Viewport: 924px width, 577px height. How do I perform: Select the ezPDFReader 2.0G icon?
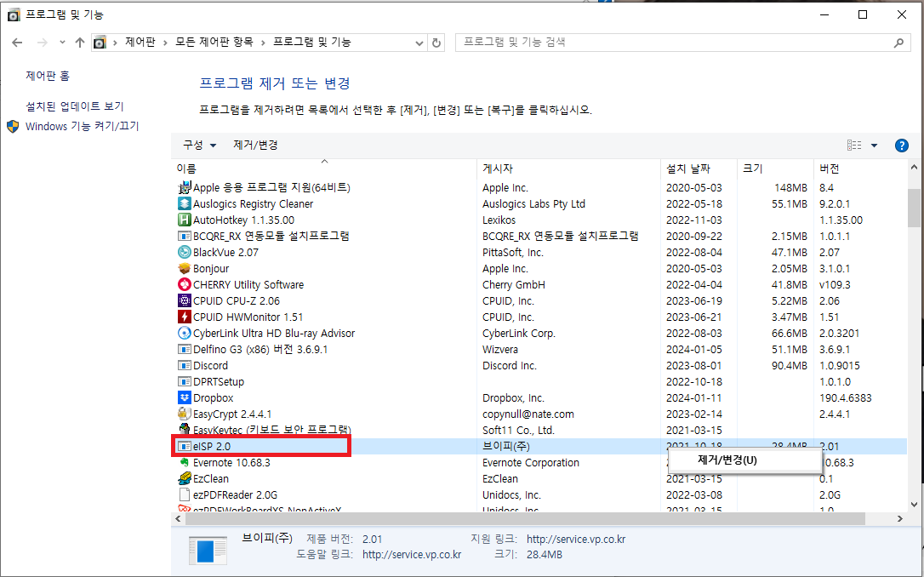185,495
